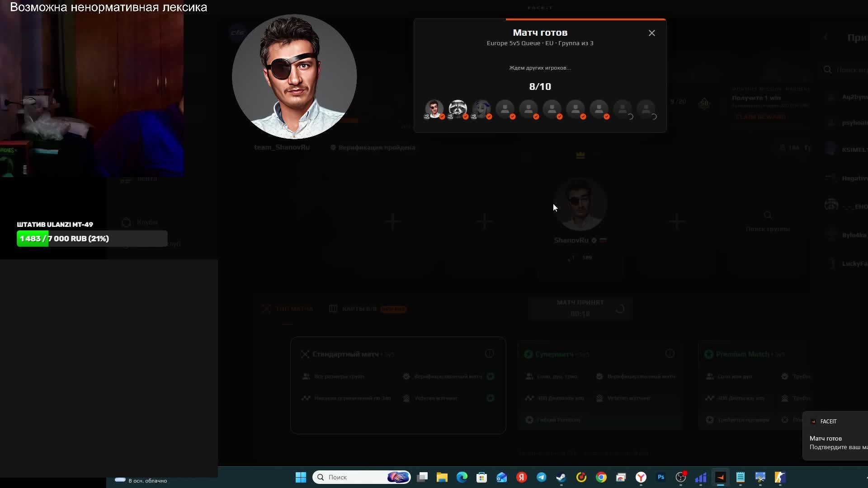Open Yandex Browser 'Y' icon

(x=641, y=477)
